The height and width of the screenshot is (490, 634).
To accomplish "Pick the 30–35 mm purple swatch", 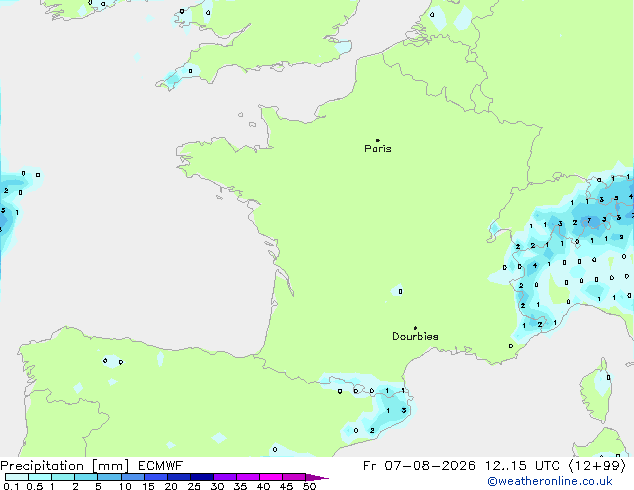I will pyautogui.click(x=224, y=477).
